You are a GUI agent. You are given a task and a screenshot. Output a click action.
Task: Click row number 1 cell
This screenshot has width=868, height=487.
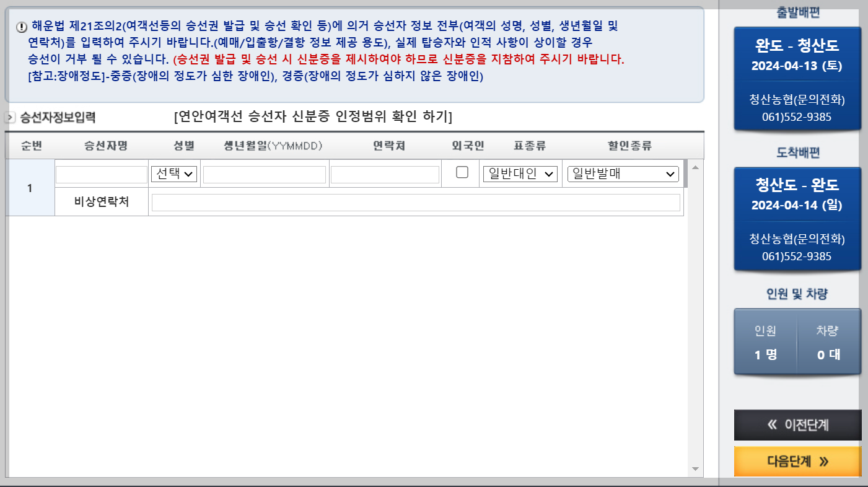(x=30, y=188)
